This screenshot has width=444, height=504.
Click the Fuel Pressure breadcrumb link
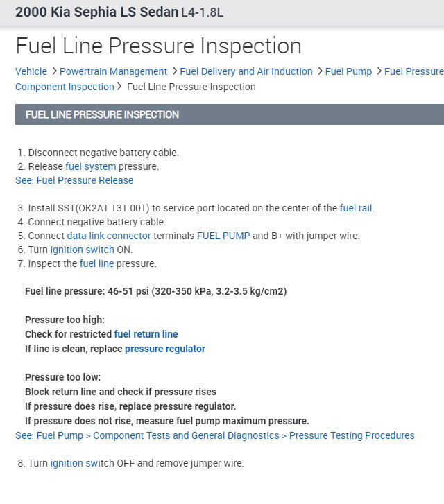point(413,71)
